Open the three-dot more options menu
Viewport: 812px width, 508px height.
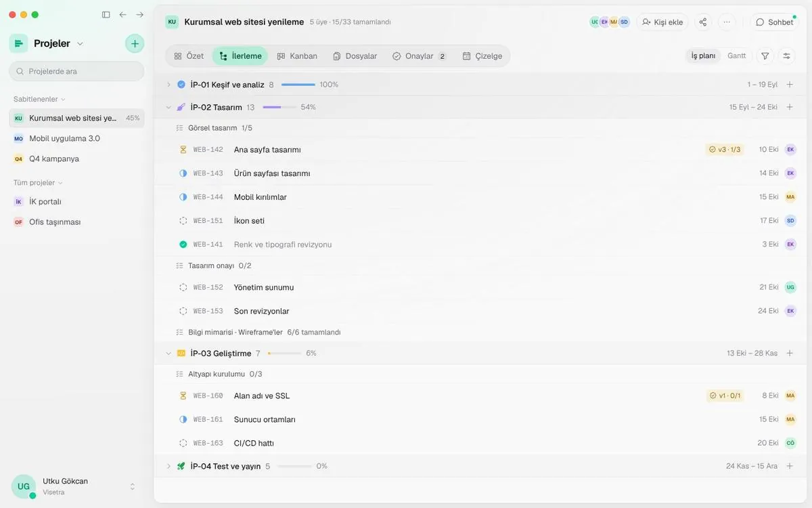pyautogui.click(x=727, y=22)
